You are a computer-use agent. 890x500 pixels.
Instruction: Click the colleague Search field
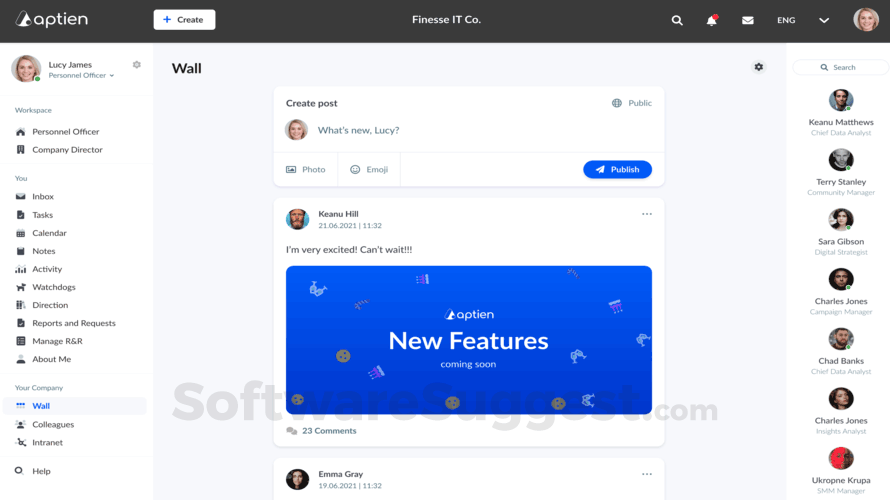[841, 67]
